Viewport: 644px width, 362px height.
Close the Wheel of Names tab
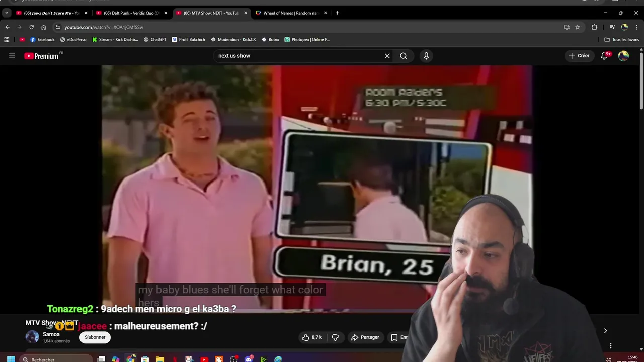325,13
